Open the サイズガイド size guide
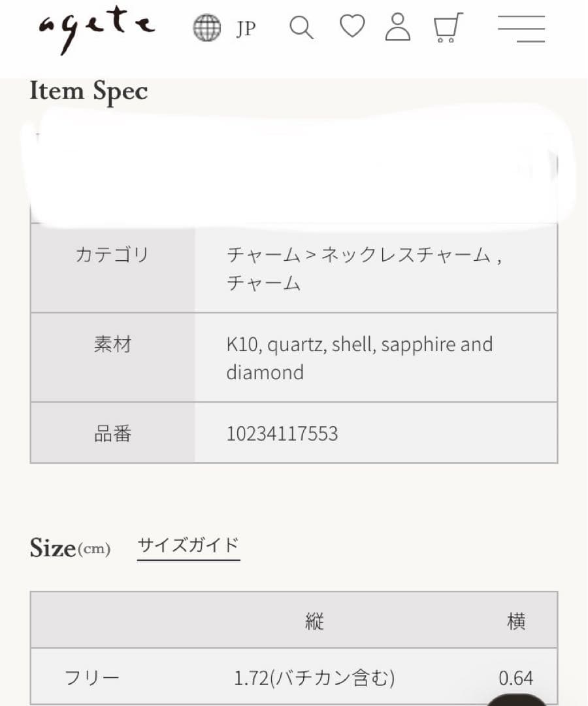The width and height of the screenshot is (588, 706). click(188, 545)
